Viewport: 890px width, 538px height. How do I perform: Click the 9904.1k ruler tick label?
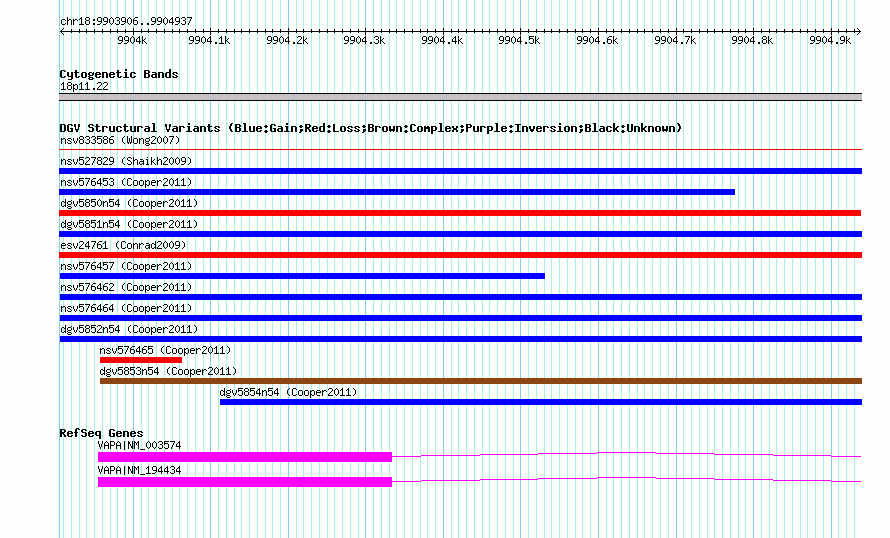(x=209, y=40)
